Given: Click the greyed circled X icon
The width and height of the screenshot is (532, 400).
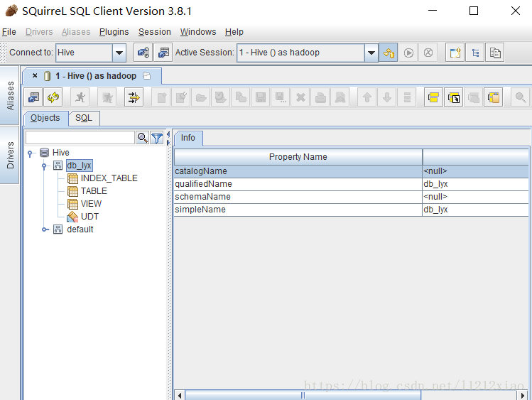Looking at the screenshot, I should [x=428, y=53].
